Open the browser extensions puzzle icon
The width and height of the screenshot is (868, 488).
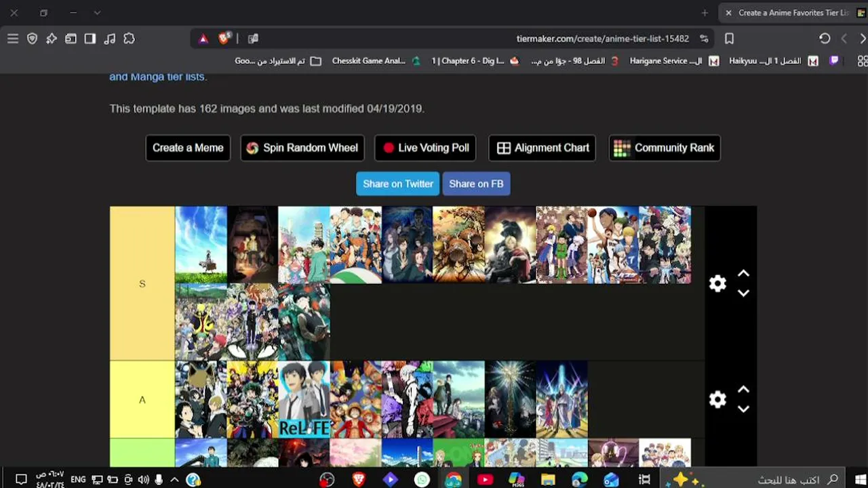[129, 39]
